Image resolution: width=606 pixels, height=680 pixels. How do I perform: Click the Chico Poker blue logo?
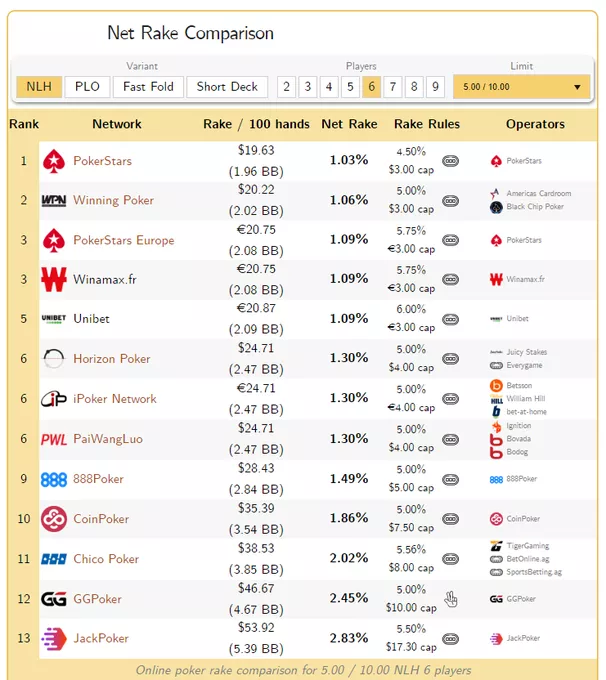[54, 559]
